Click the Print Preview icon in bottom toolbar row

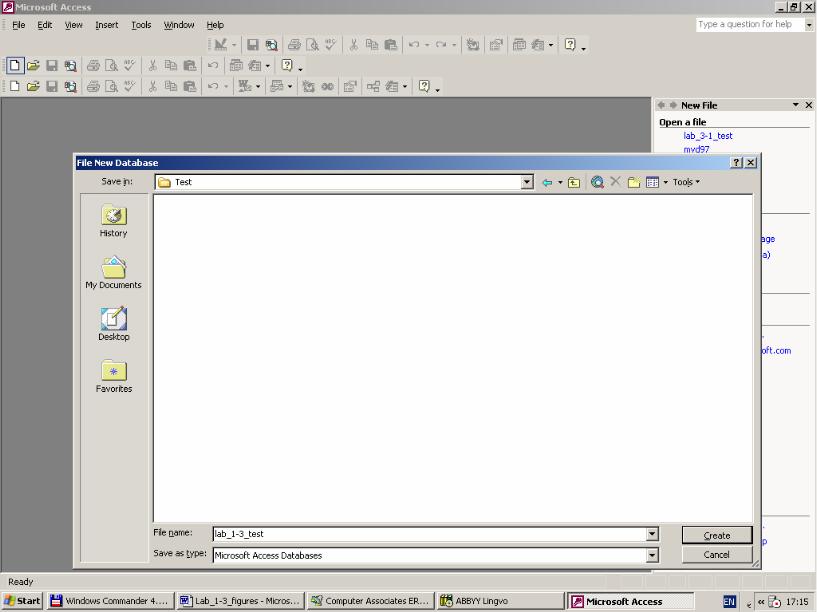(x=111, y=86)
